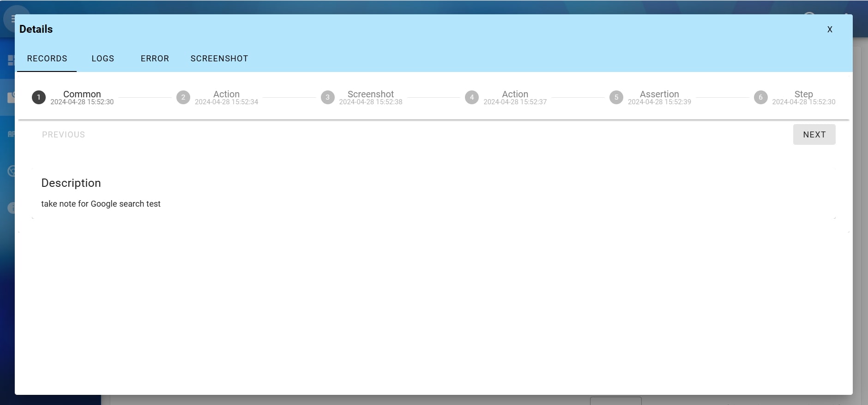Close the Details dialog with X
This screenshot has width=868, height=405.
coord(830,30)
